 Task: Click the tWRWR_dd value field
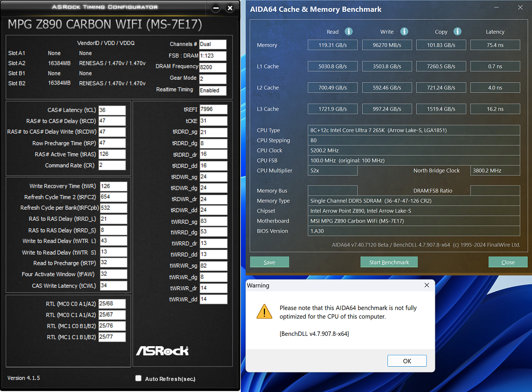[213, 299]
